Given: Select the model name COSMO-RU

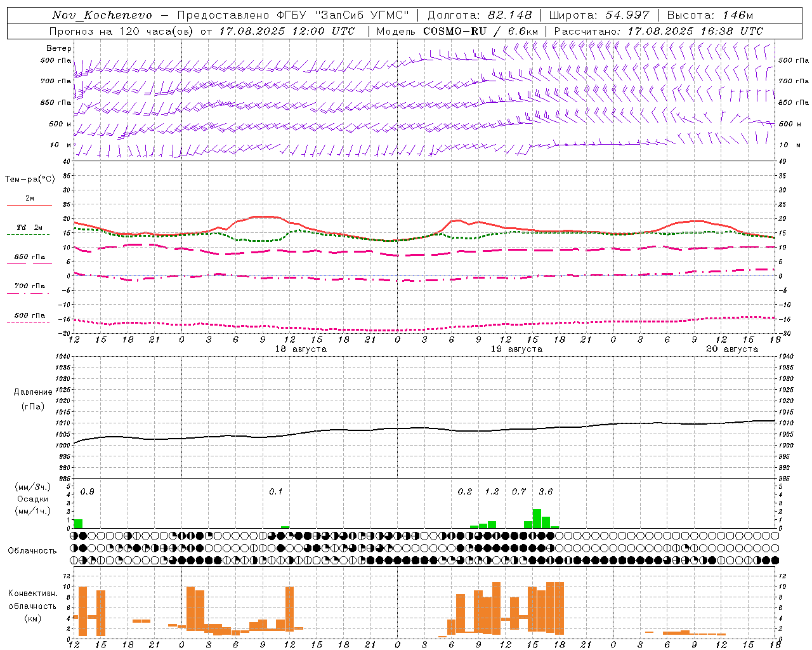Looking at the screenshot, I should 455,31.
